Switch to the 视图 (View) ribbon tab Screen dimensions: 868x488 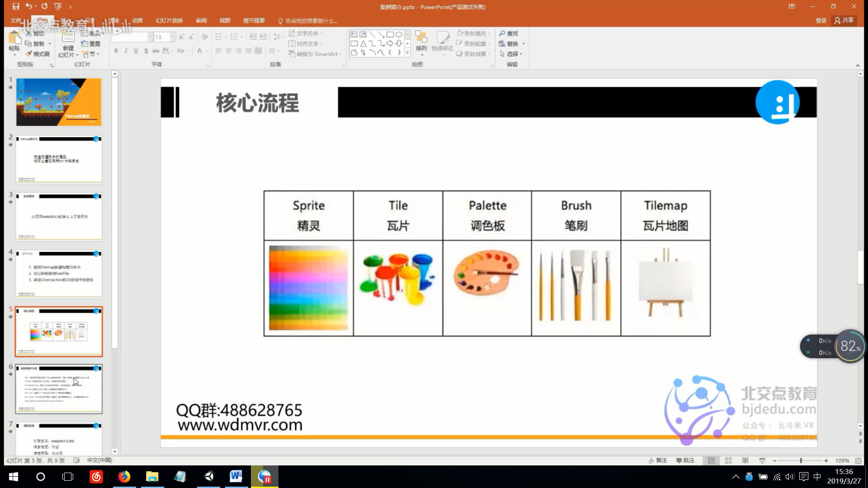click(225, 20)
